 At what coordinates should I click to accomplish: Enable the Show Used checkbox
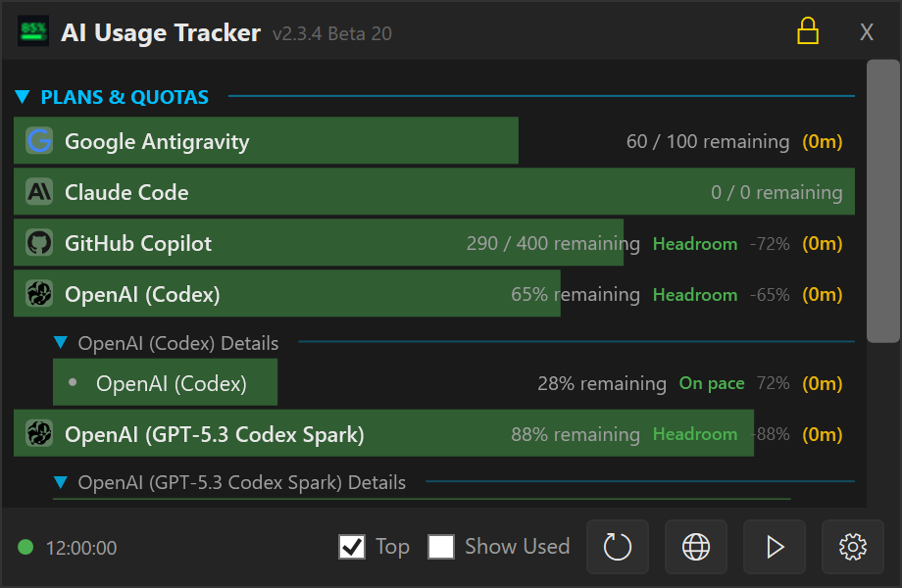[441, 547]
